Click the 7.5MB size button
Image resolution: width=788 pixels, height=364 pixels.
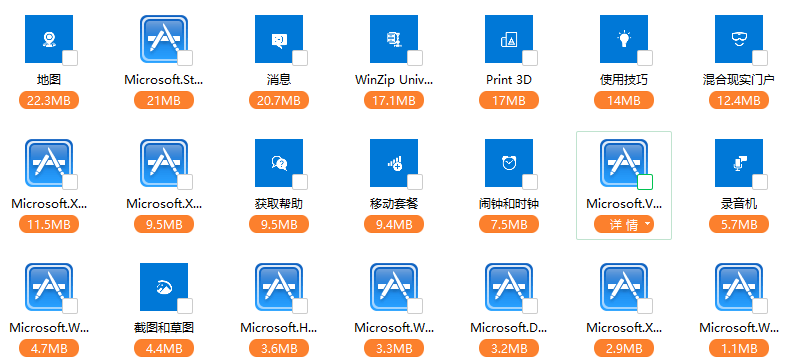tap(509, 224)
